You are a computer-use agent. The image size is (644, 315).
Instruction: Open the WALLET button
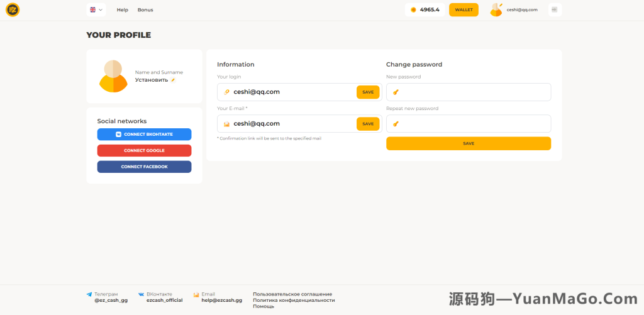[464, 10]
